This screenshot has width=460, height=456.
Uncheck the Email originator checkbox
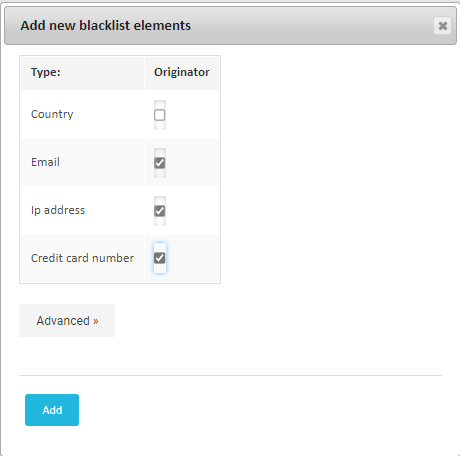click(160, 163)
